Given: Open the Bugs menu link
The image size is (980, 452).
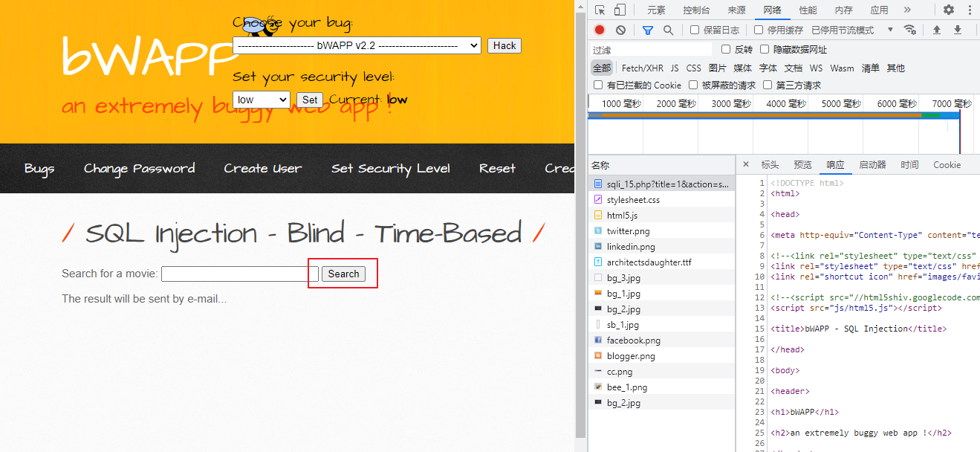Looking at the screenshot, I should point(39,168).
